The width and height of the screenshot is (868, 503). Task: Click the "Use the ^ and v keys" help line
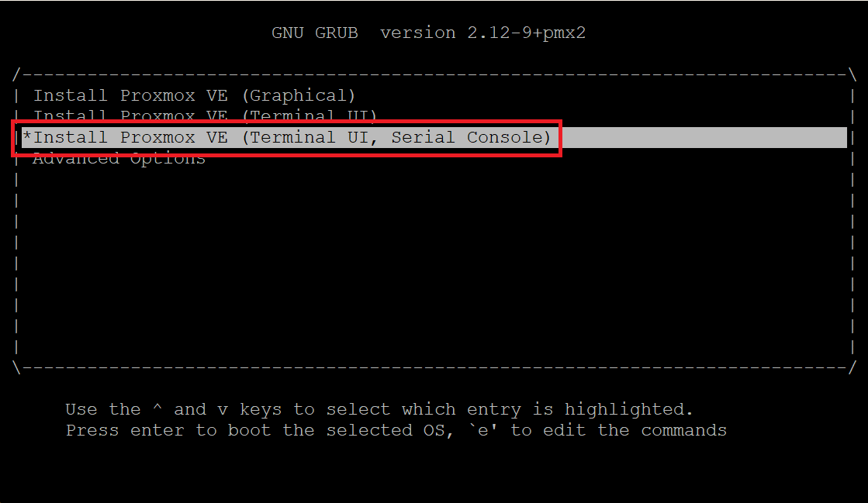click(x=379, y=409)
